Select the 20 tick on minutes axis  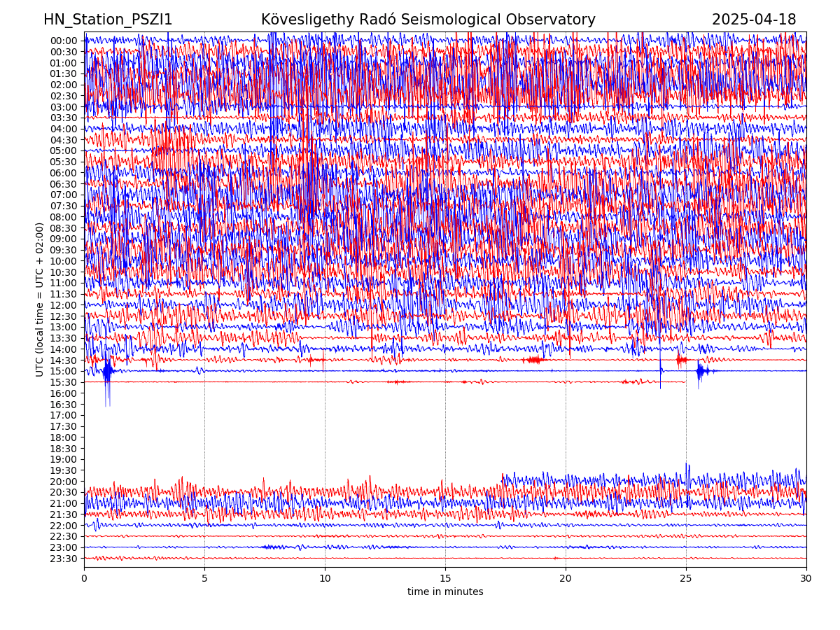pos(566,579)
